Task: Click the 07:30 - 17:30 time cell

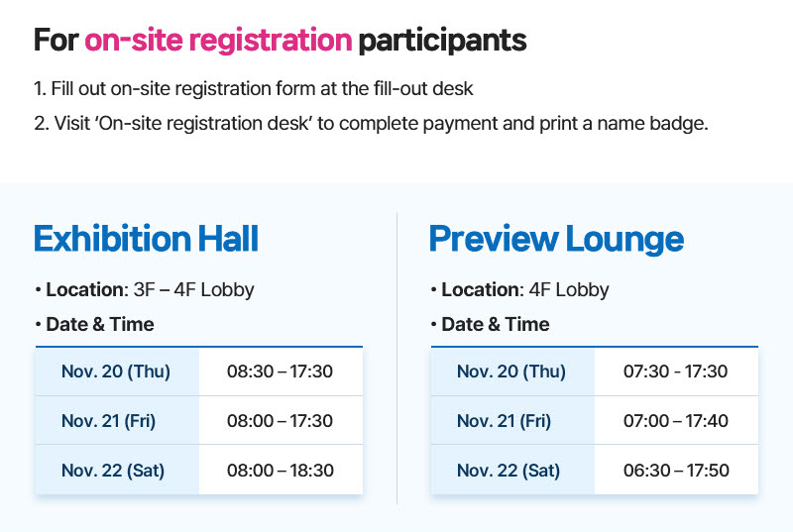Action: [675, 372]
